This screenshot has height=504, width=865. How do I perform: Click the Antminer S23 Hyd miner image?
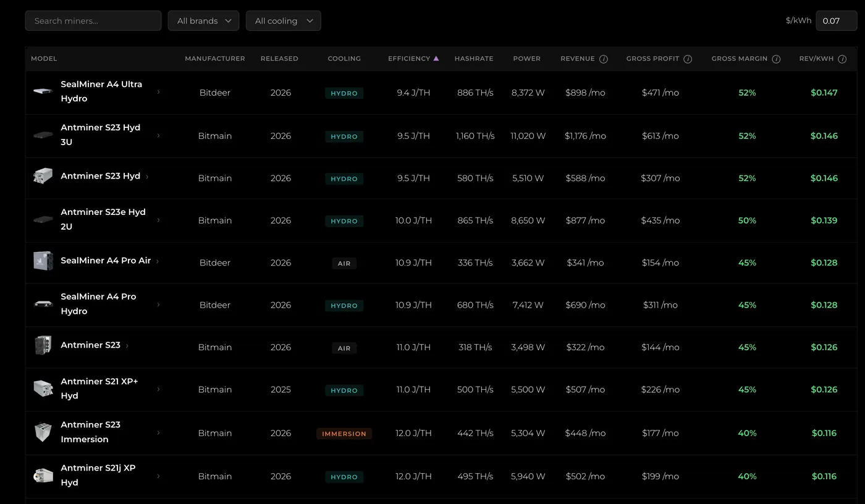click(x=43, y=176)
